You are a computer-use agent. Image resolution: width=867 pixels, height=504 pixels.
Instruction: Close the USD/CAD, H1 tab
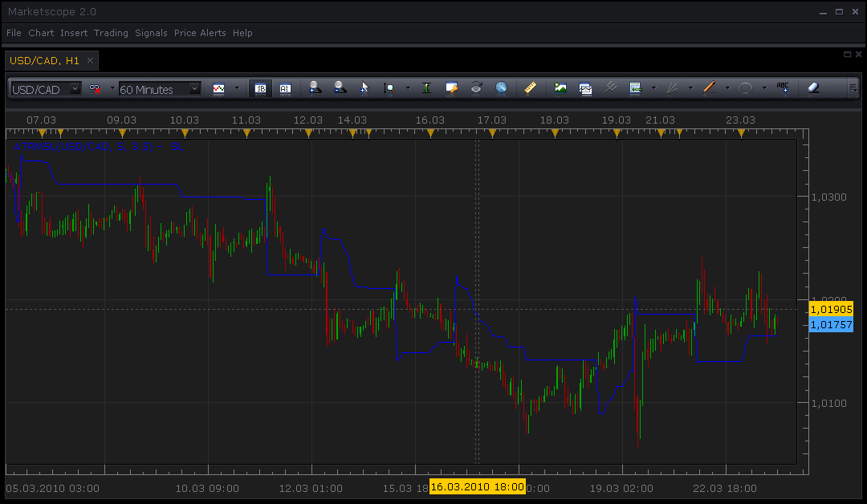(90, 61)
